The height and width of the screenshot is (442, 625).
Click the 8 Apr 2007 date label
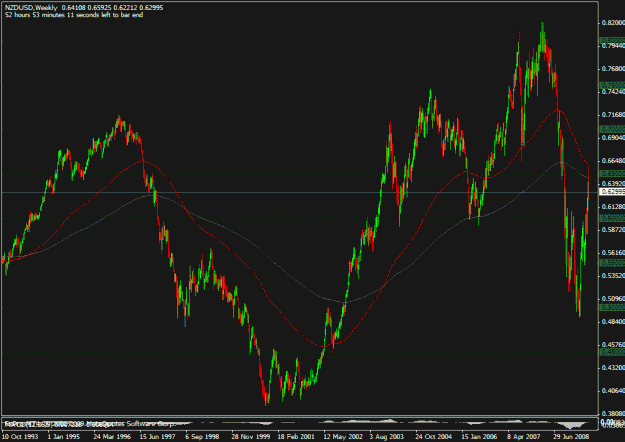pyautogui.click(x=524, y=436)
